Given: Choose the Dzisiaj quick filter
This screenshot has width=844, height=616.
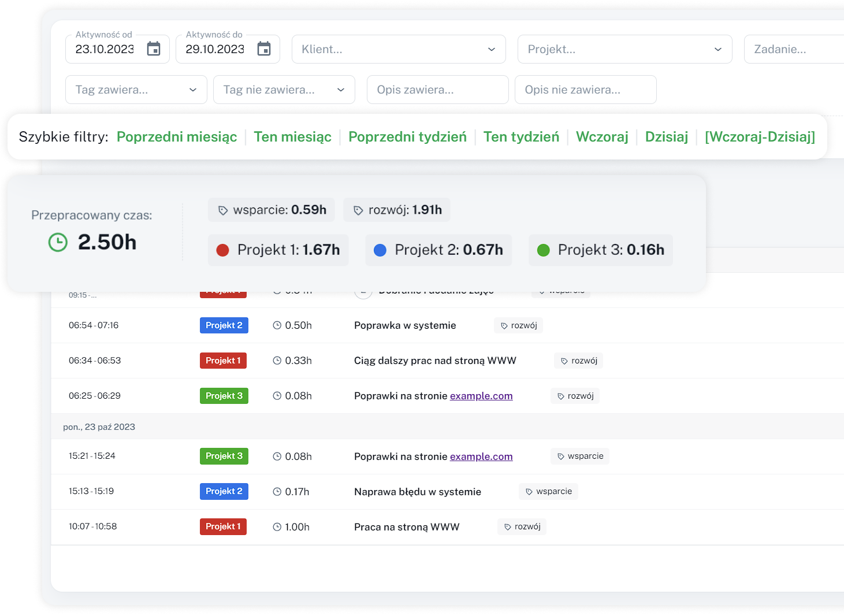Looking at the screenshot, I should 666,137.
